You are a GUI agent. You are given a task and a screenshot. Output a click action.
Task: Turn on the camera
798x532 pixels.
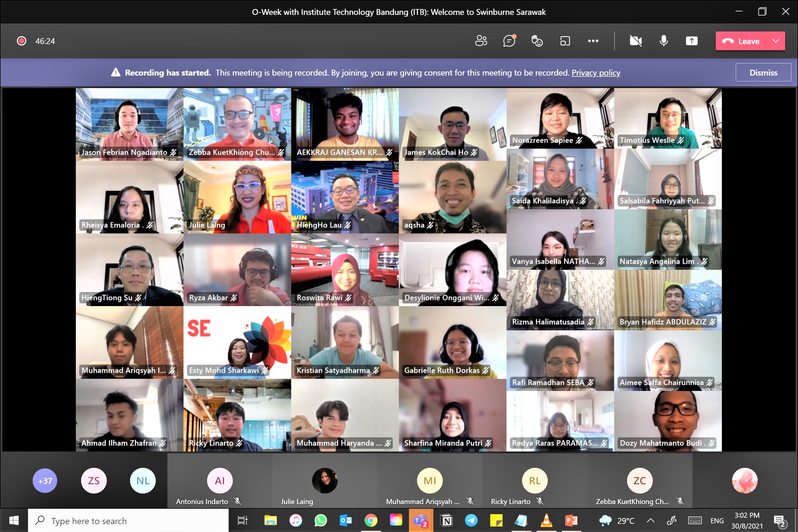click(636, 41)
